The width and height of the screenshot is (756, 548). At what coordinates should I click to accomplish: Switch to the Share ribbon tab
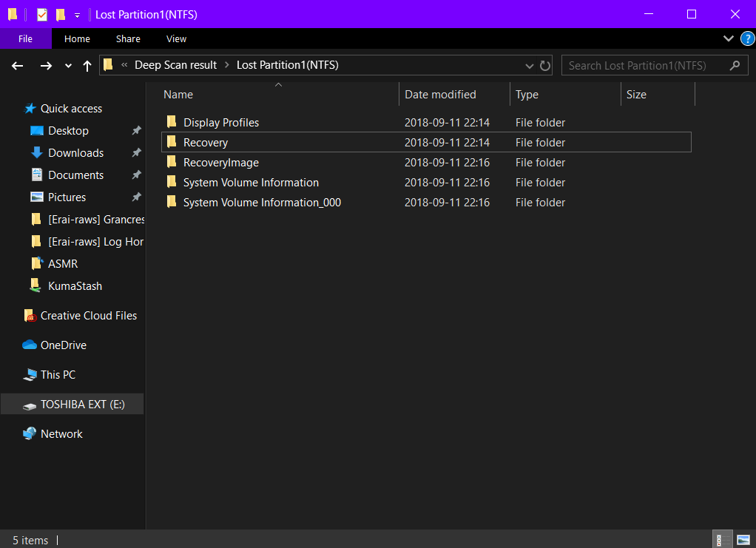128,38
